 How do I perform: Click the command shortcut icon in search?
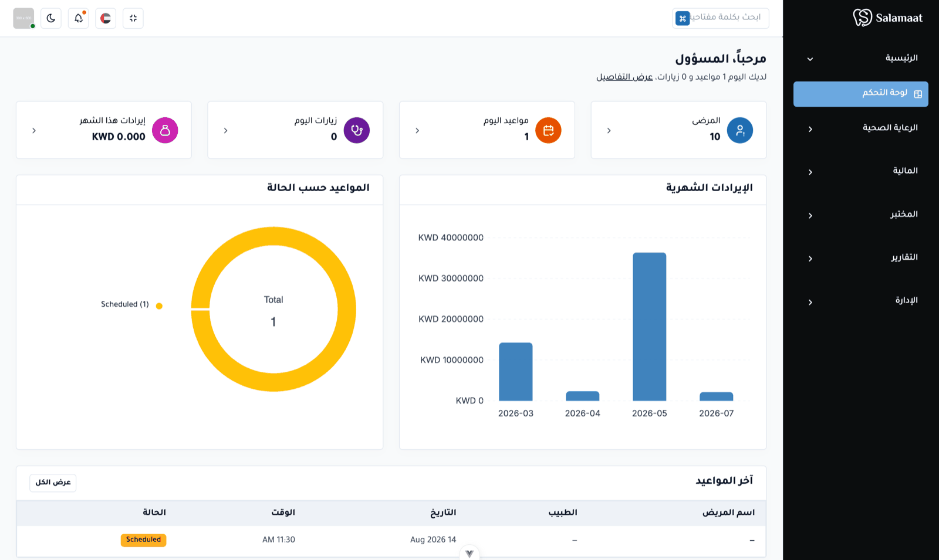pyautogui.click(x=683, y=18)
